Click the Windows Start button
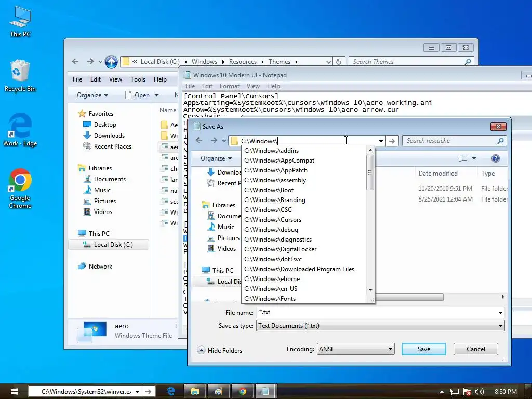 coord(14,392)
